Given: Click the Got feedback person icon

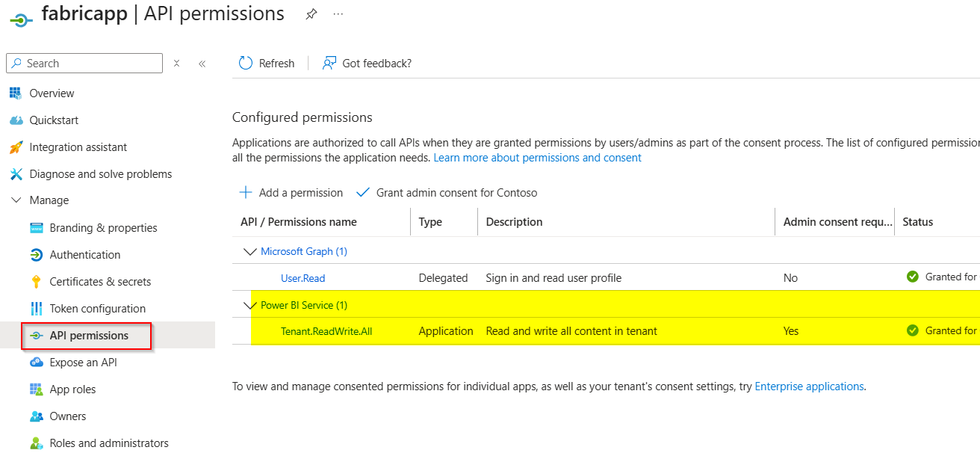Looking at the screenshot, I should coord(329,64).
